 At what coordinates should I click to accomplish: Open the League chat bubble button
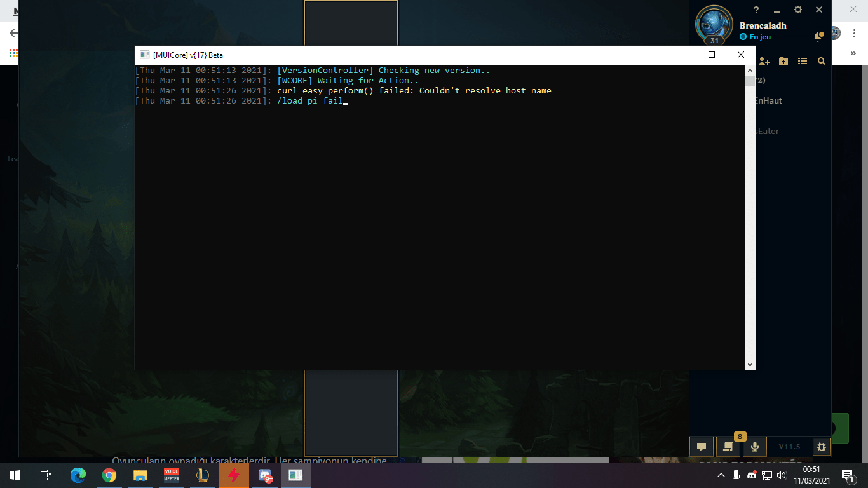pyautogui.click(x=702, y=447)
